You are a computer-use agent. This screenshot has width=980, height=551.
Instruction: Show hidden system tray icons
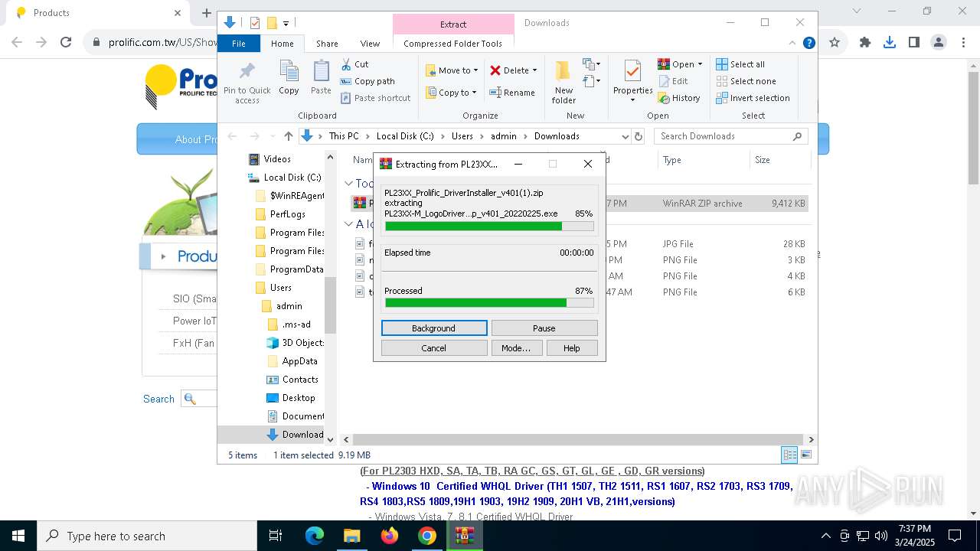[825, 536]
